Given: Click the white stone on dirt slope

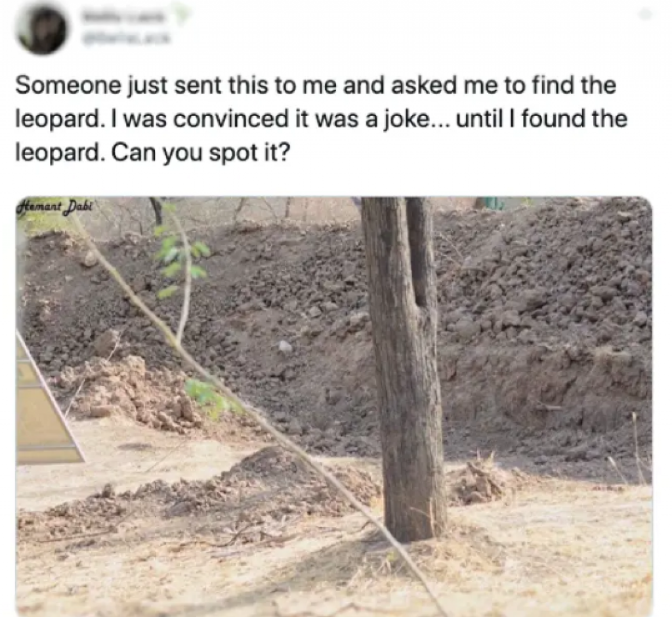Looking at the screenshot, I should pyautogui.click(x=285, y=346).
